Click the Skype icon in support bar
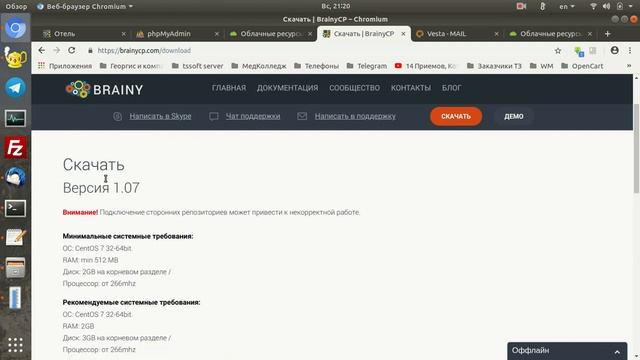This screenshot has height=360, width=640. coord(118,116)
